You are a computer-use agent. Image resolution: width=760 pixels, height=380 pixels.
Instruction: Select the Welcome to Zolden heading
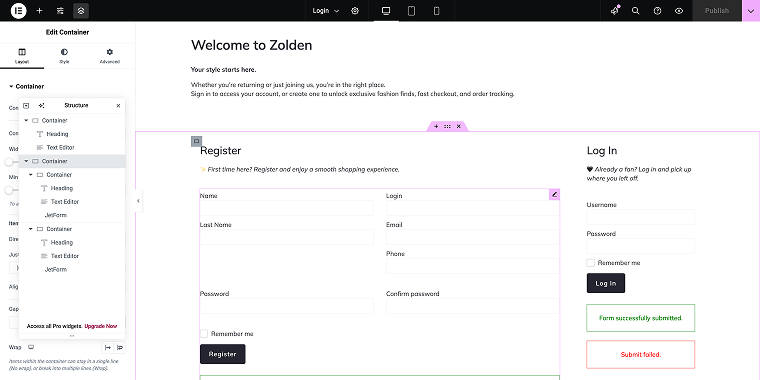(252, 45)
